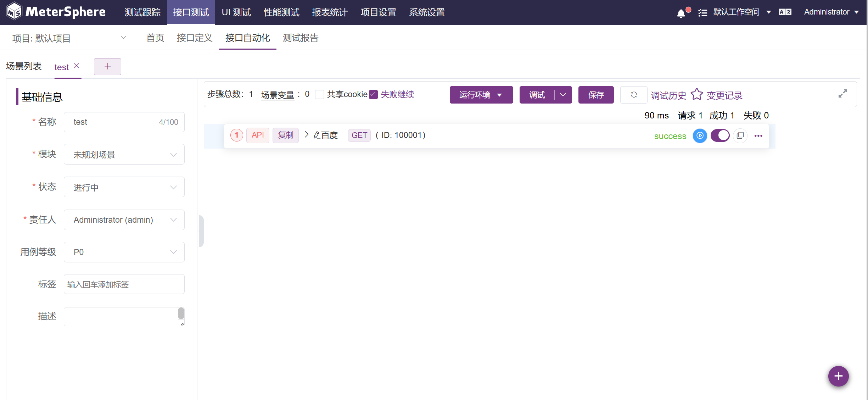Click the floating purple plus button
868x400 pixels.
[x=838, y=376]
